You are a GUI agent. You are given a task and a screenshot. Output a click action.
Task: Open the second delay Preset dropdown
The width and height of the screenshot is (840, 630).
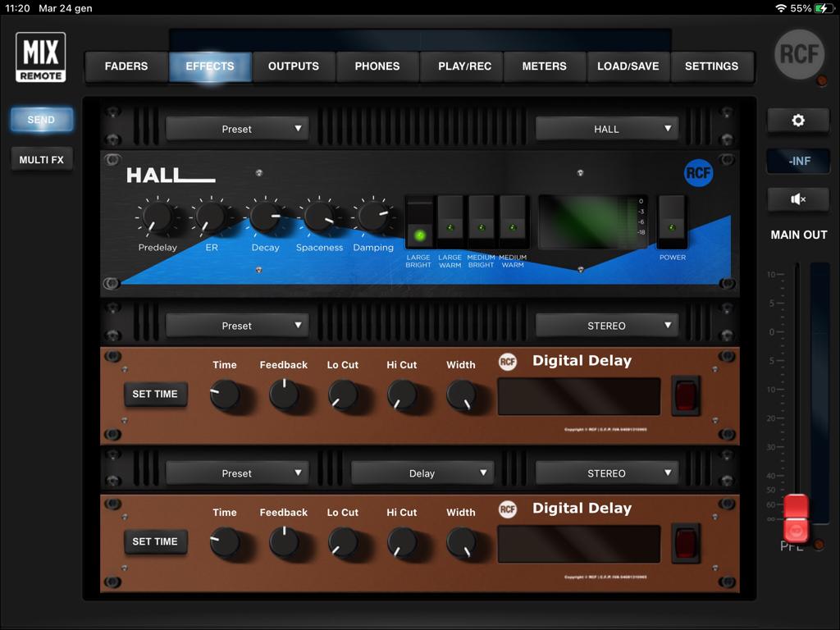[237, 473]
